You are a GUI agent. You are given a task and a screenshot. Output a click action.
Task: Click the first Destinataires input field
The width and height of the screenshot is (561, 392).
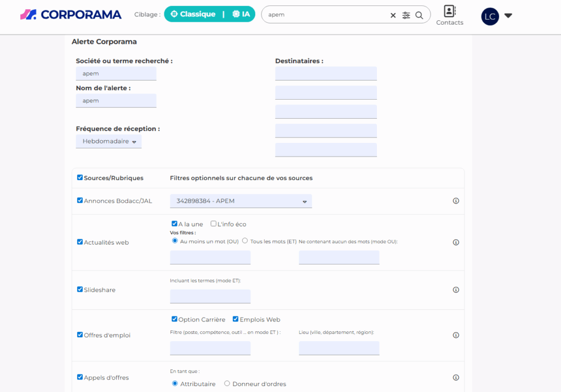tap(325, 73)
